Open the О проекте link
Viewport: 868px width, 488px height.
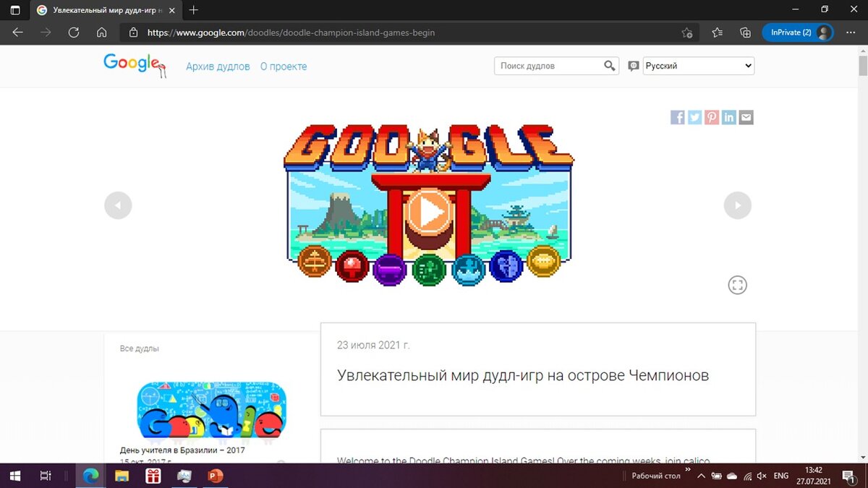coord(284,66)
